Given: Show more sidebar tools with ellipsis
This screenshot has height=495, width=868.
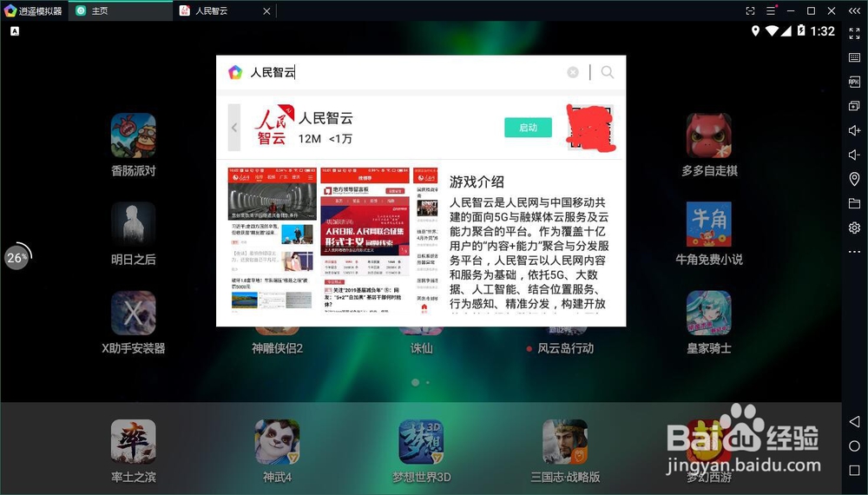Looking at the screenshot, I should point(854,252).
